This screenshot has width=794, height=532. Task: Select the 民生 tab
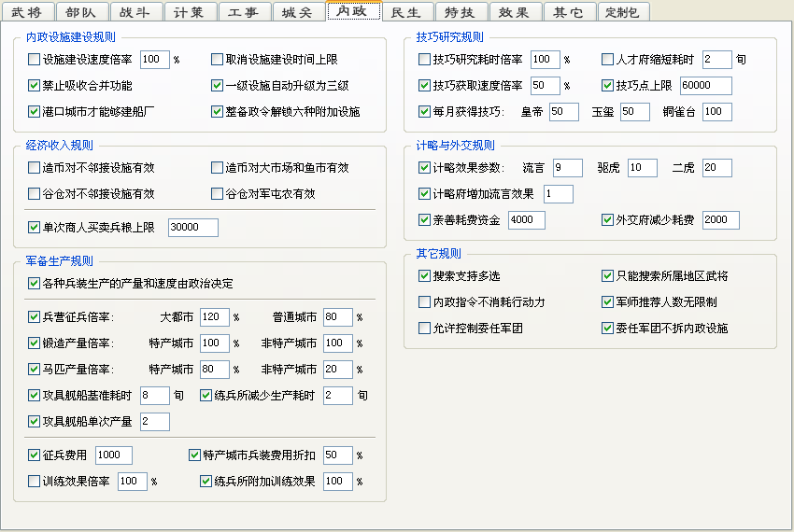tap(406, 12)
